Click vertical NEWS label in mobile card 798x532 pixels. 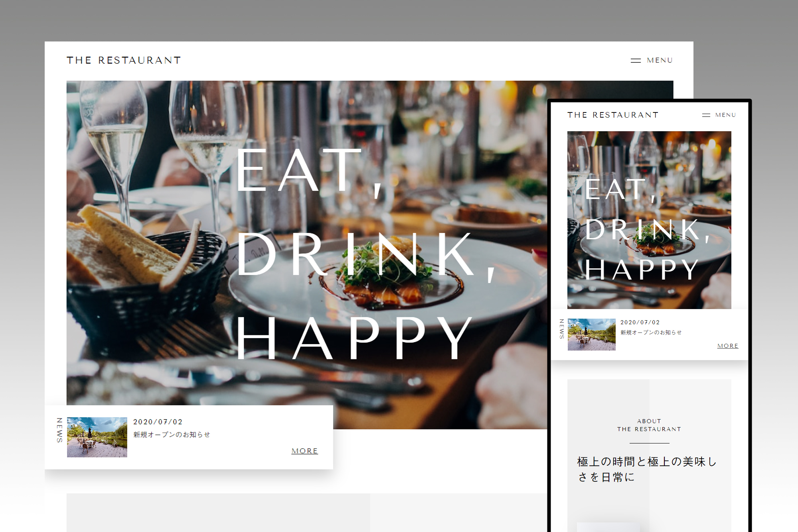[x=562, y=329]
